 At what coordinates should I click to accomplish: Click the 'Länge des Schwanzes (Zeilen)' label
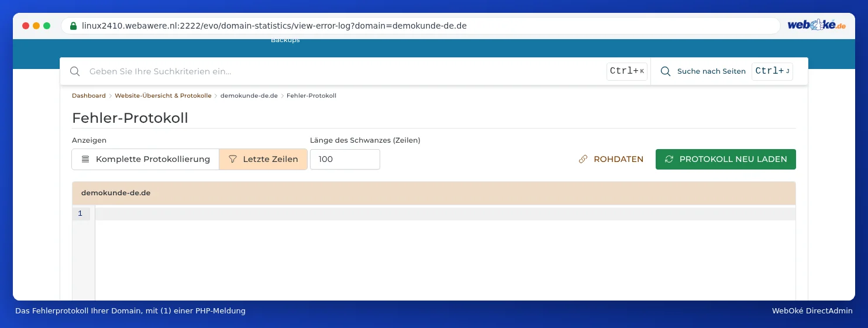click(x=365, y=140)
